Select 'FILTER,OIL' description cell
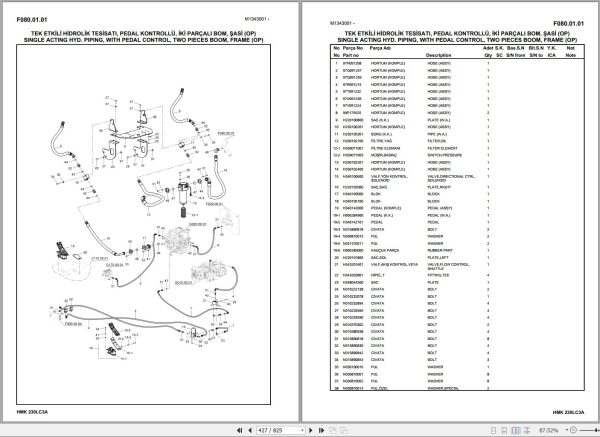The image size is (600, 437). 437,141
